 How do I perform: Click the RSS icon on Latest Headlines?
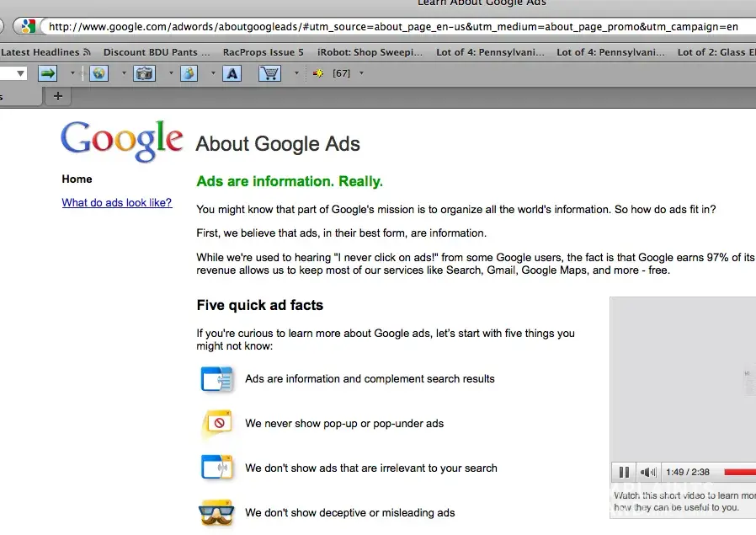(x=87, y=51)
